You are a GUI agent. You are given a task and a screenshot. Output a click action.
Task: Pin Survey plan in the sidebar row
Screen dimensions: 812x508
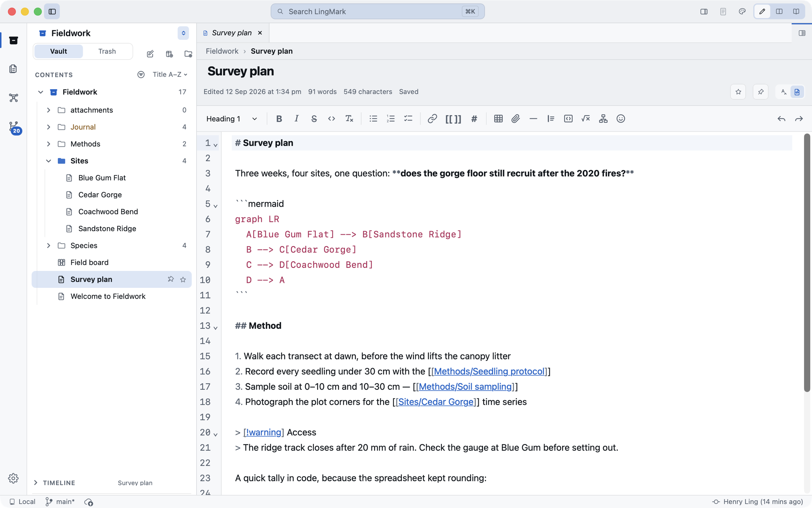171,279
